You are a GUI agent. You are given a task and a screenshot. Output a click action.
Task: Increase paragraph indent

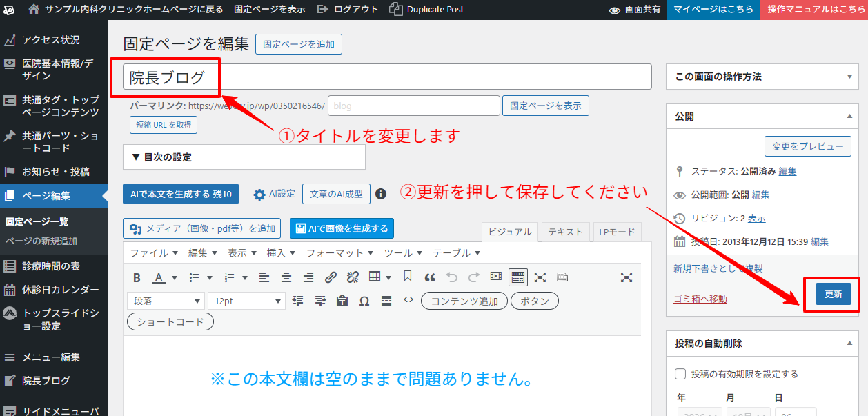click(x=320, y=301)
